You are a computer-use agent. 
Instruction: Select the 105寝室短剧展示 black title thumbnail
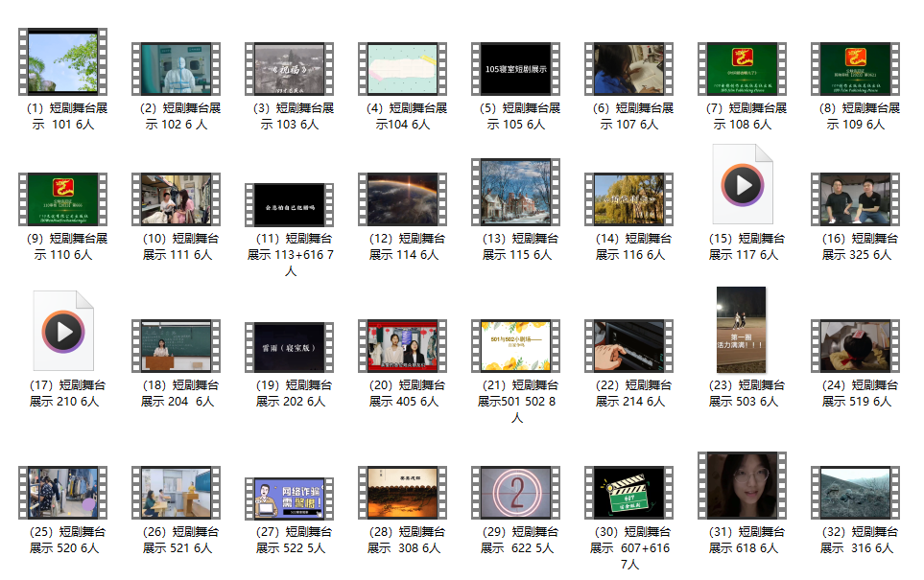coord(515,70)
